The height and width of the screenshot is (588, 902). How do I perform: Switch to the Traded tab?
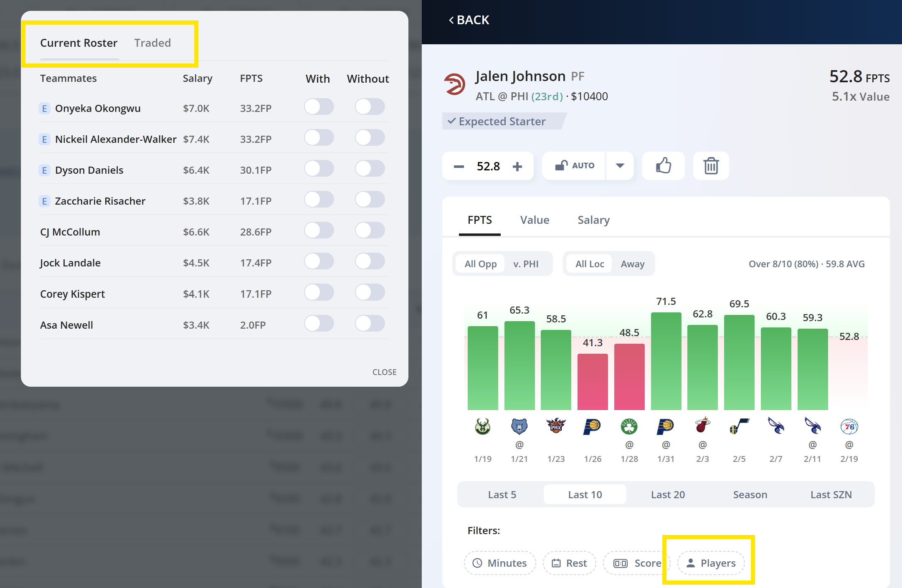click(152, 43)
